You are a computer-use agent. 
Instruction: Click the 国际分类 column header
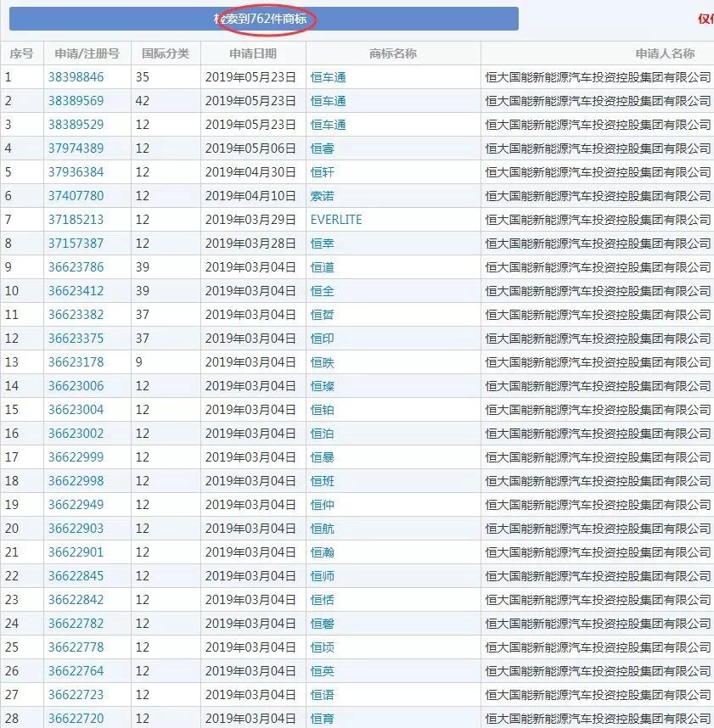[166, 53]
